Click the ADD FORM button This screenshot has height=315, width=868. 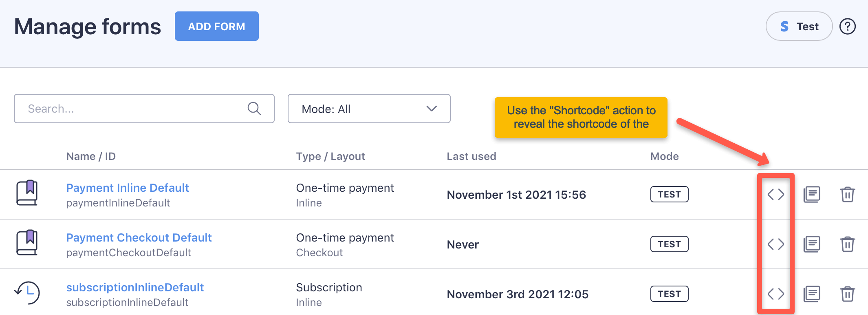click(x=216, y=26)
